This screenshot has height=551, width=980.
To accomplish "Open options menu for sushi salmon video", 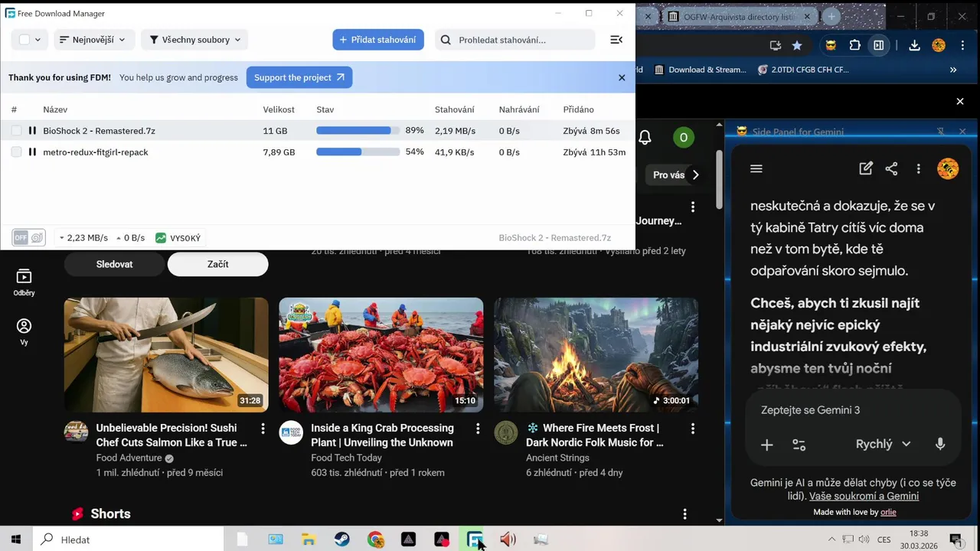I will 263,429.
